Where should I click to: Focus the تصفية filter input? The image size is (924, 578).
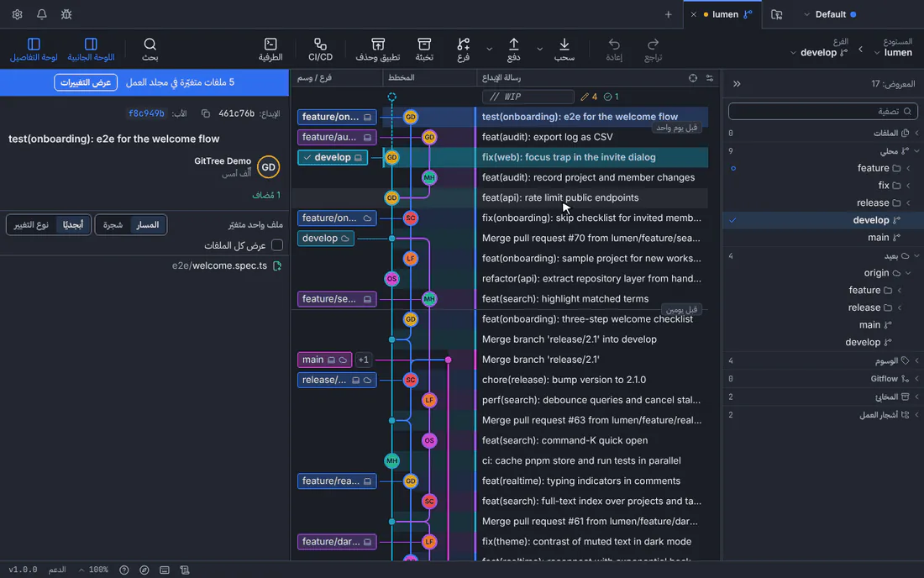point(822,111)
